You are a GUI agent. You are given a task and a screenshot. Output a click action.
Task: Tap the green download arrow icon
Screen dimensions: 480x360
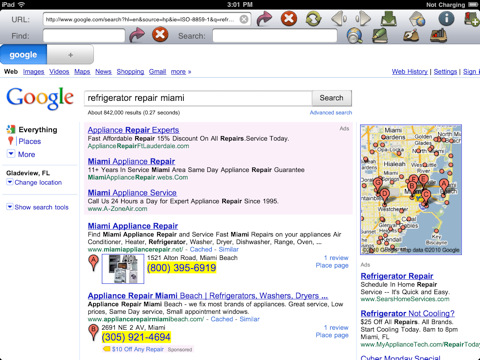[388, 19]
